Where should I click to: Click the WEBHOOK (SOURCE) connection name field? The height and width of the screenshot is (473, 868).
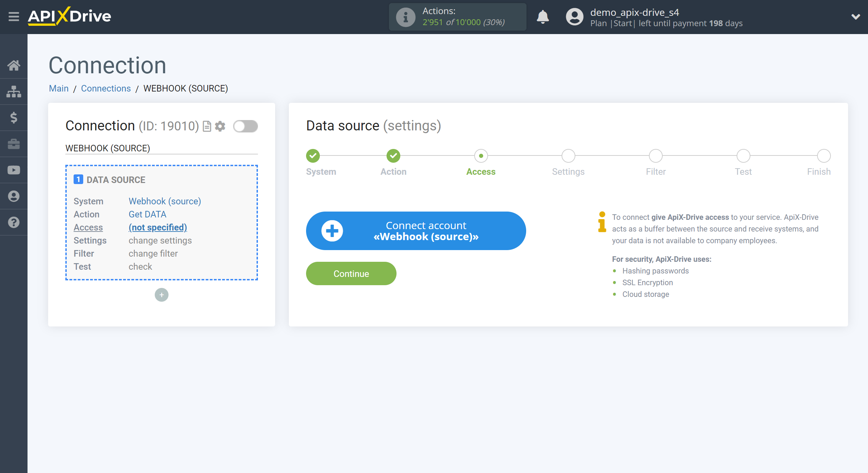(x=162, y=148)
